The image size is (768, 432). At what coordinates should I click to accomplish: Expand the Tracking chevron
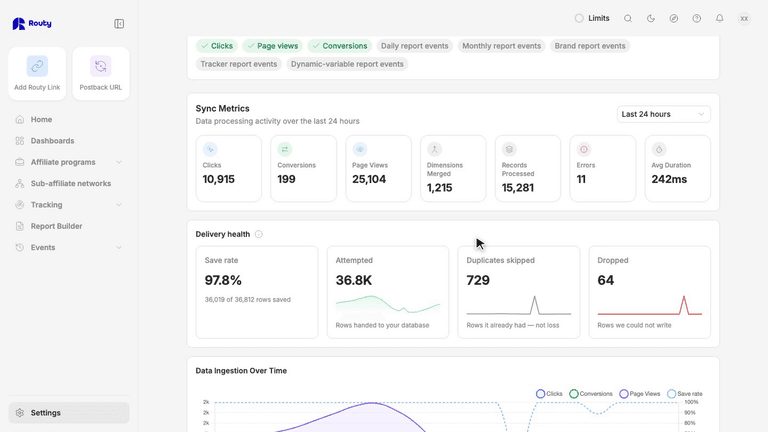[x=119, y=205]
